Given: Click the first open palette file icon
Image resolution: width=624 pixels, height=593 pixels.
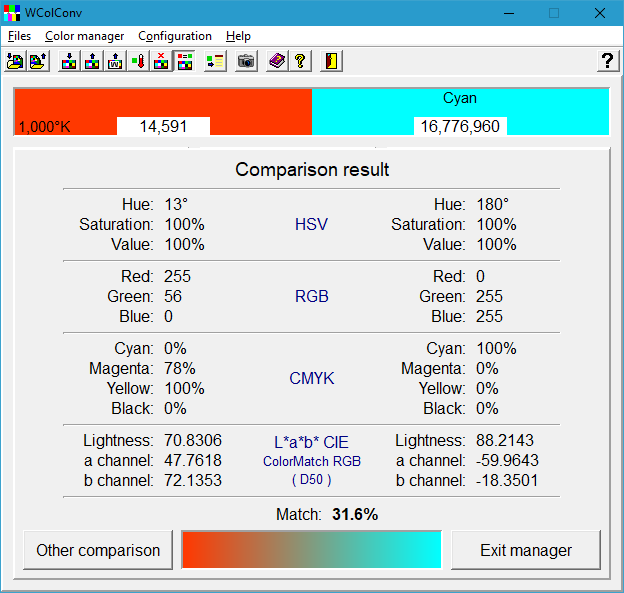Looking at the screenshot, I should (x=15, y=61).
